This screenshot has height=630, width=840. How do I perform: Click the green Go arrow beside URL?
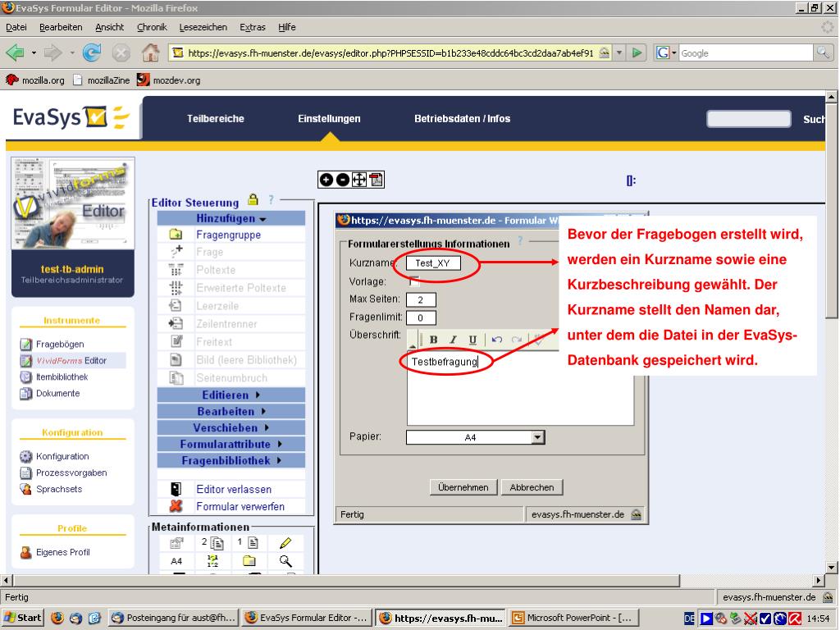tap(637, 52)
